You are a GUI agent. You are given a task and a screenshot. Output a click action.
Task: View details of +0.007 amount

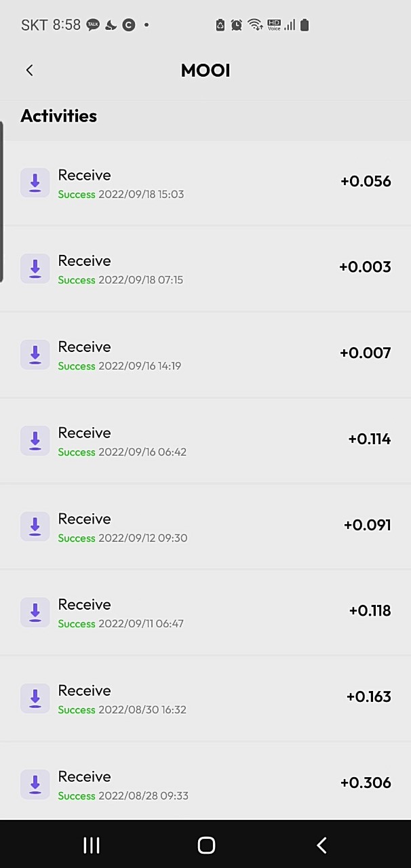(x=366, y=353)
